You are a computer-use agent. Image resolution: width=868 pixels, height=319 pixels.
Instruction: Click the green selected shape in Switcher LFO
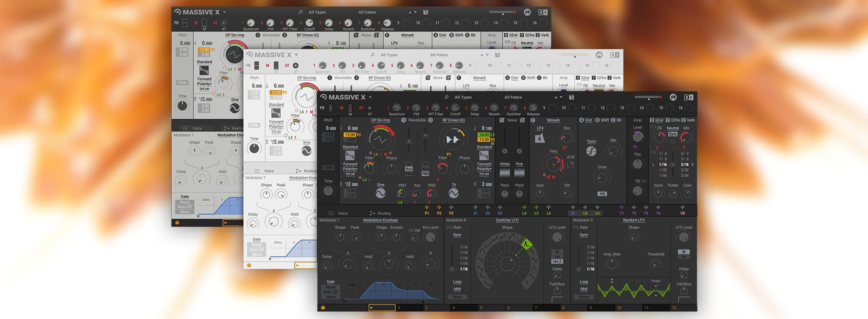pyautogui.click(x=526, y=245)
